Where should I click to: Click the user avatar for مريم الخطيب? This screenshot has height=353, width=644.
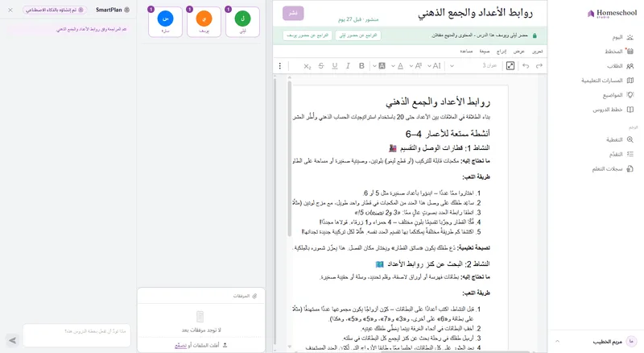(631, 341)
